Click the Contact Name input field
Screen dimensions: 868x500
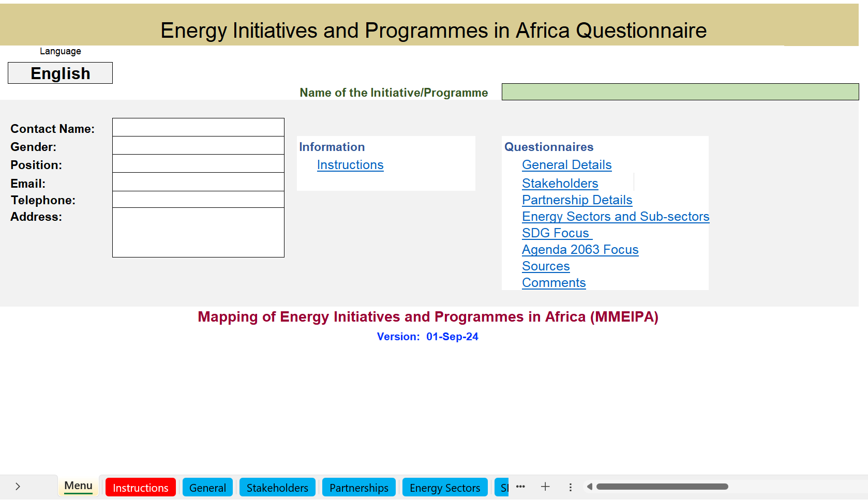click(198, 127)
